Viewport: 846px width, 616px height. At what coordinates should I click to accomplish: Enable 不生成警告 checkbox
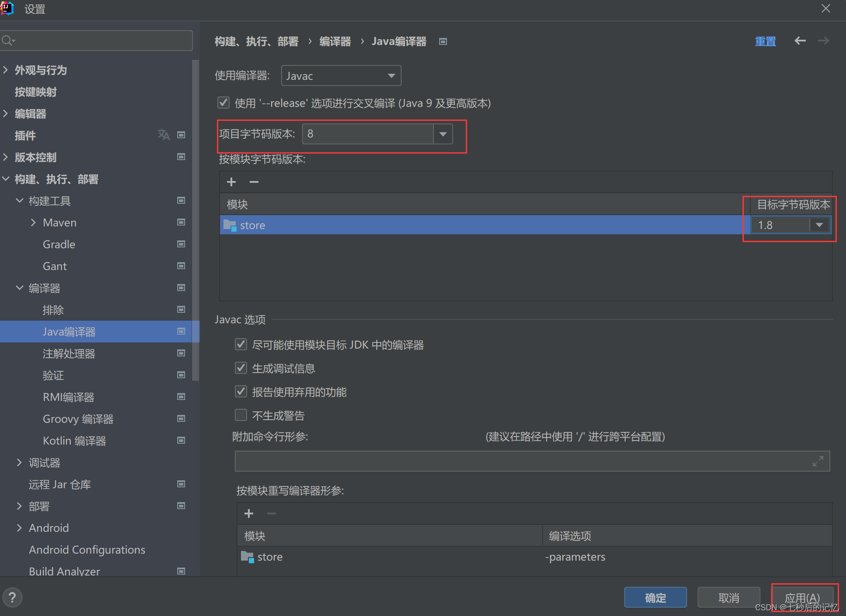click(241, 414)
